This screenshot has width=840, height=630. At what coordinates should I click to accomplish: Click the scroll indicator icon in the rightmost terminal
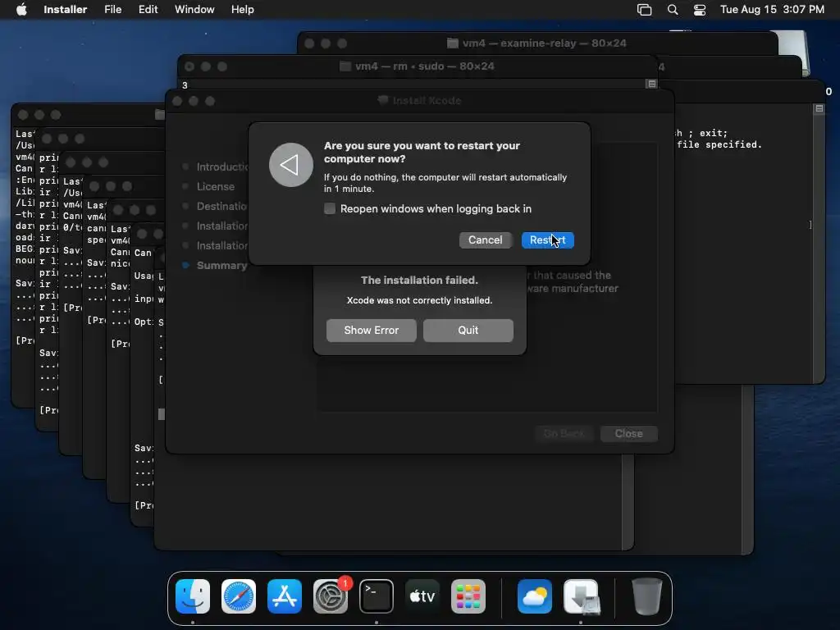(819, 108)
